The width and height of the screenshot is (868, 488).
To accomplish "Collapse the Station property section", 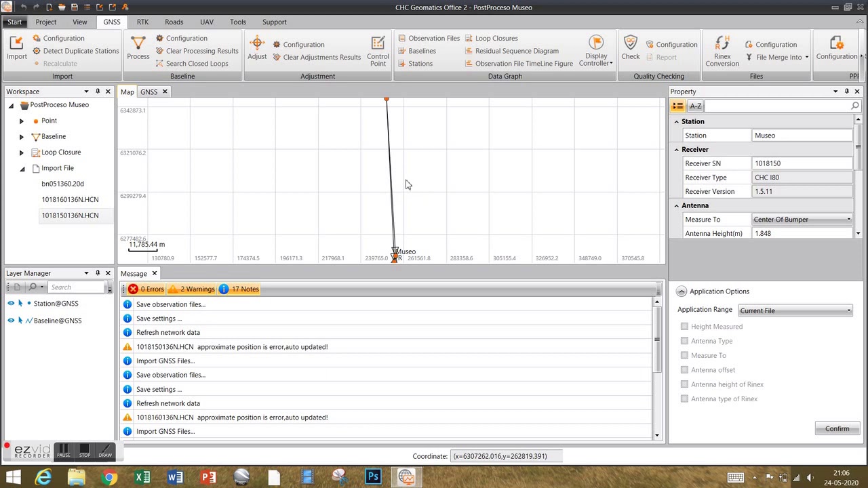I will 676,122.
